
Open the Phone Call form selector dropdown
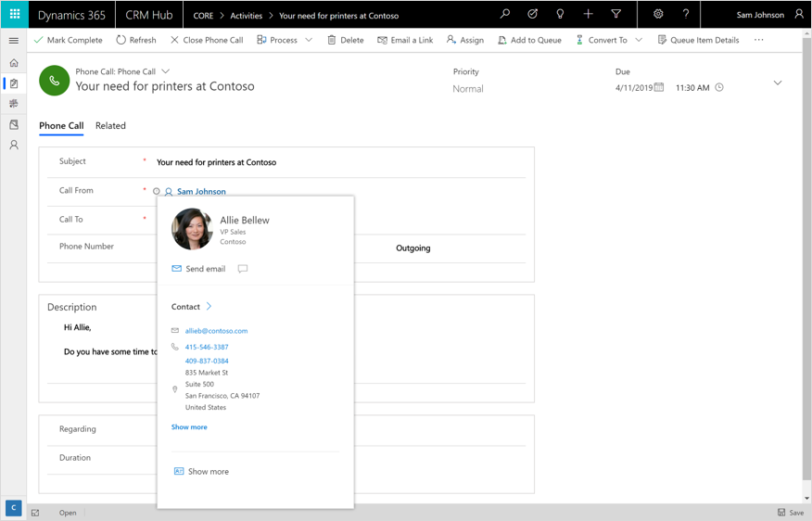[x=166, y=71]
